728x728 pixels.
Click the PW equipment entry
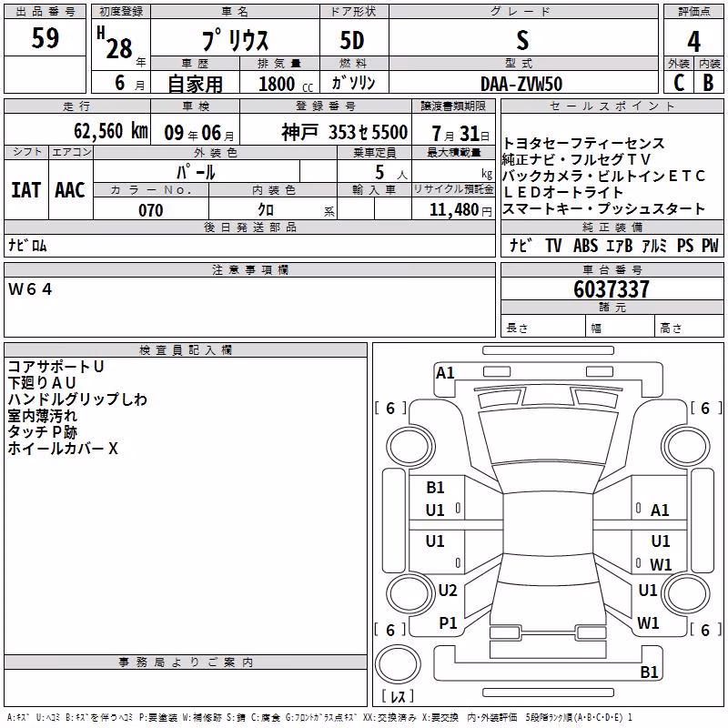[710, 245]
